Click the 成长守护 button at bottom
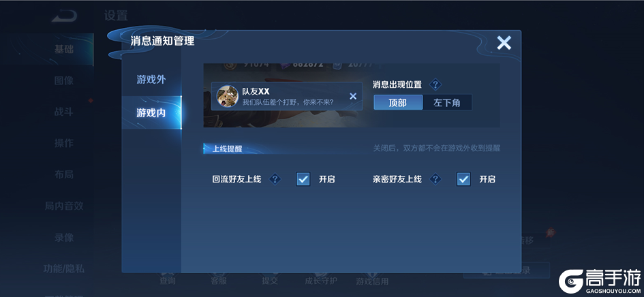Screen dimensions: 644x297 321,281
